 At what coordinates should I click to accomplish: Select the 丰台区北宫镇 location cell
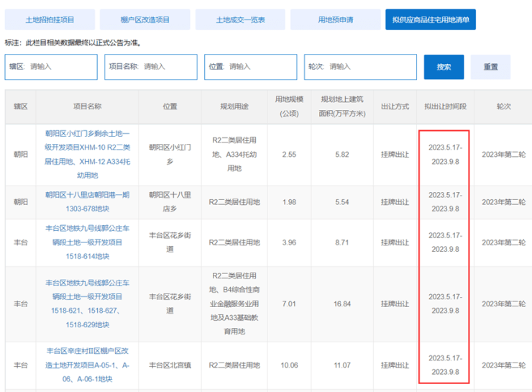coord(170,365)
